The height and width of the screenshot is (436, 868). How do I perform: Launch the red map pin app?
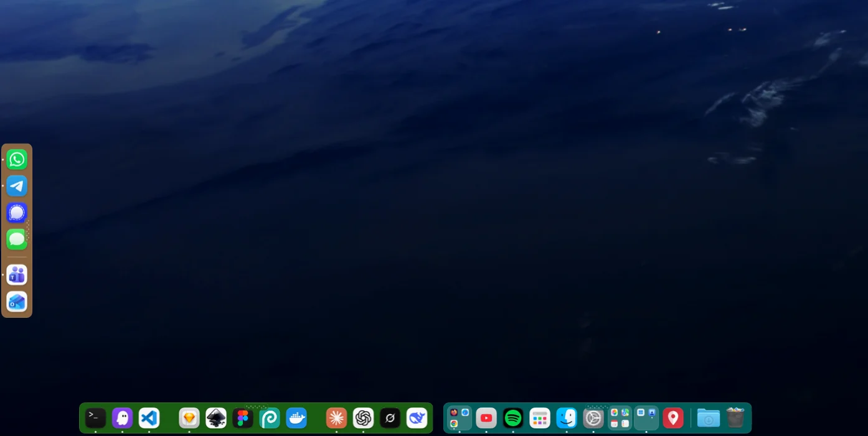click(x=673, y=418)
